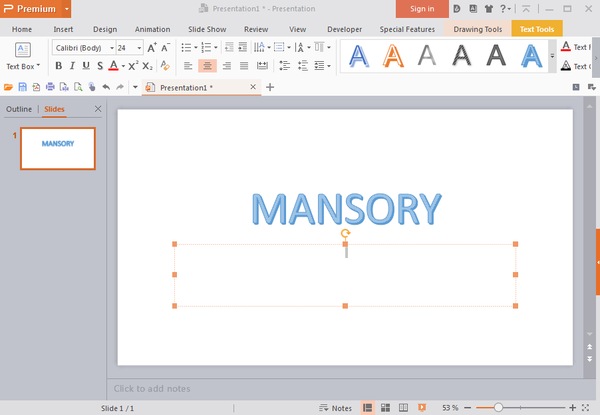Apply the orange outlined WordArt style
The image size is (600, 415).
coord(392,57)
